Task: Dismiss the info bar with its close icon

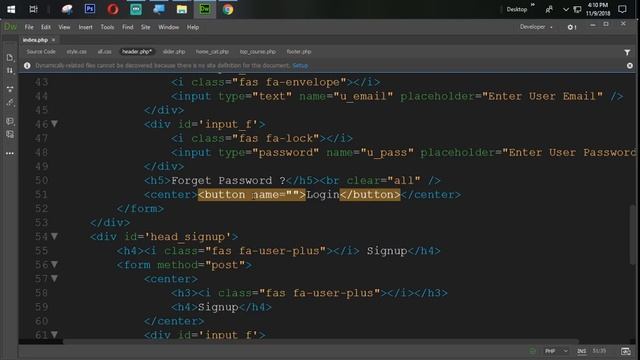Action: coord(630,66)
